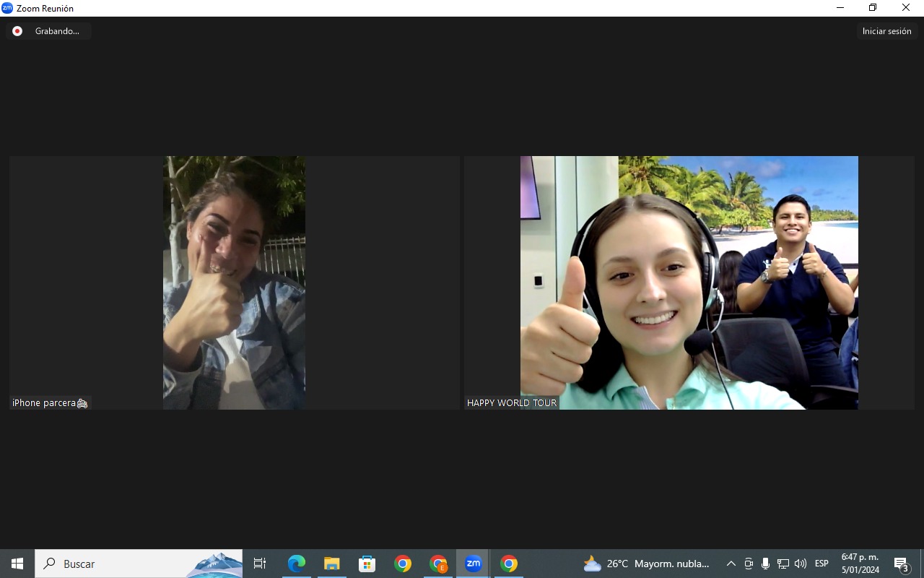
Task: Select the HAPPY WORLD TOUR video tile
Action: click(x=689, y=282)
